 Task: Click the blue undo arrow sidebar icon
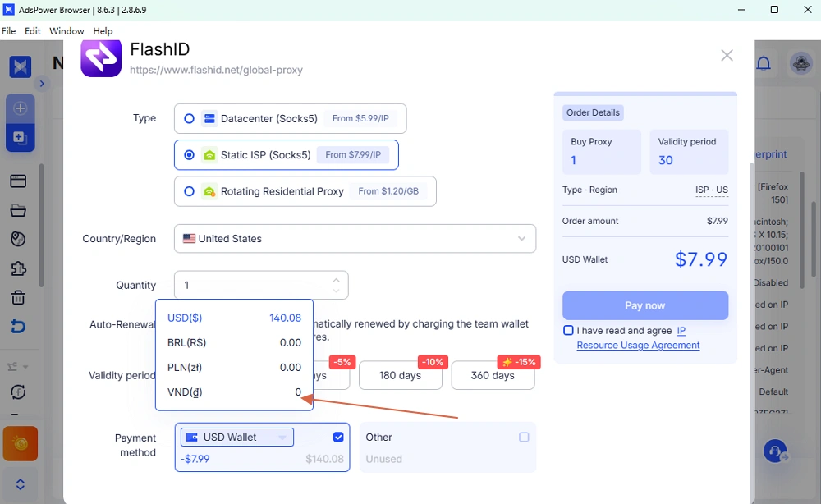(18, 327)
